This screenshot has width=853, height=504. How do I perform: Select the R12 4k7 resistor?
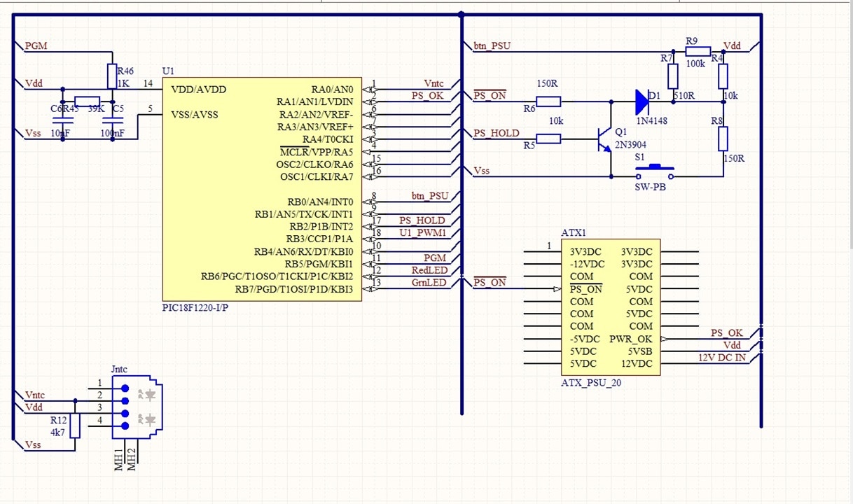pyautogui.click(x=75, y=426)
